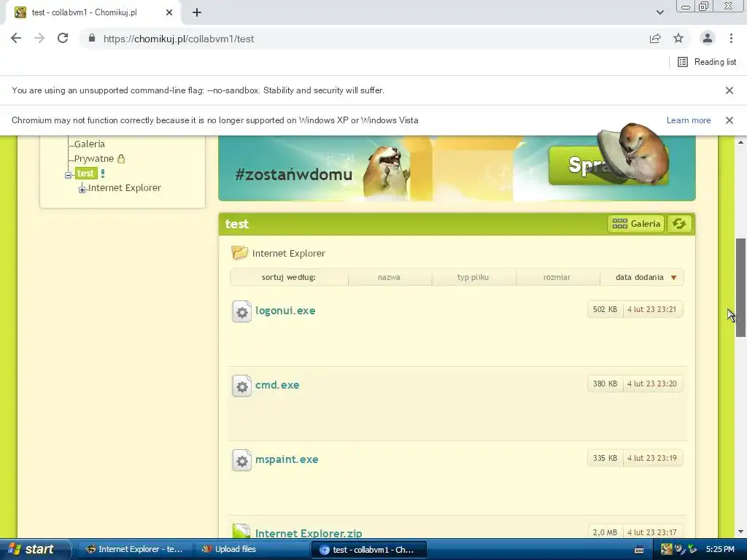Viewport: 747px width, 560px height.
Task: Dismiss the no-sandbox warning bar
Action: (x=729, y=90)
